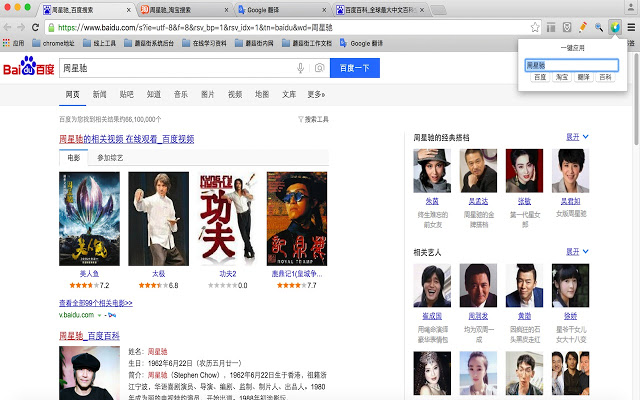Select the 音乐 search category
The image size is (640, 400).
click(x=181, y=94)
